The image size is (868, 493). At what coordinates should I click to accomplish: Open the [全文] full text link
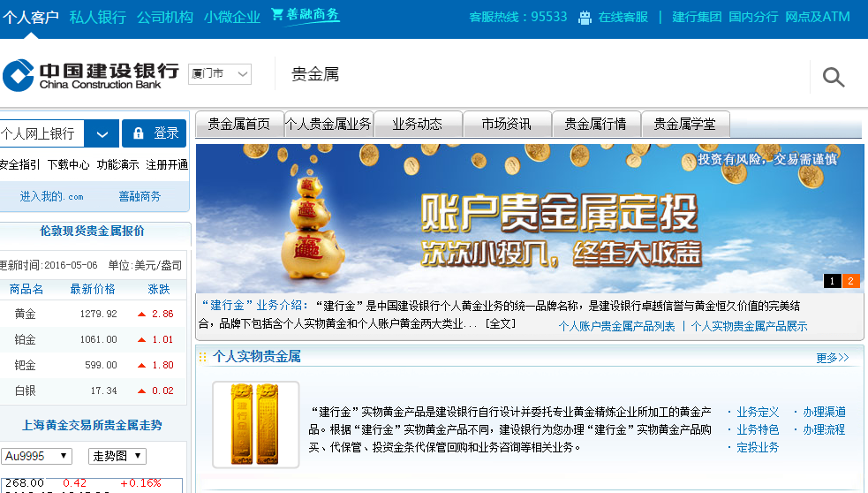tap(500, 323)
